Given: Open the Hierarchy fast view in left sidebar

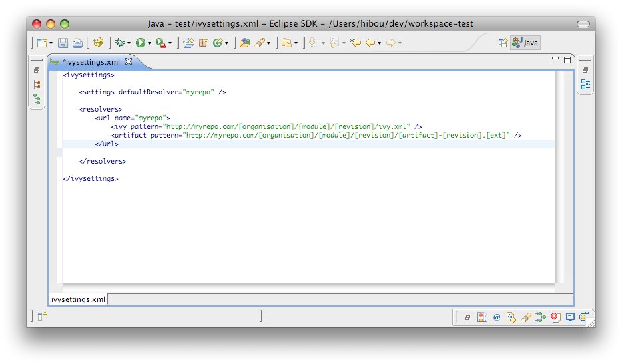Looking at the screenshot, I should coord(37,100).
